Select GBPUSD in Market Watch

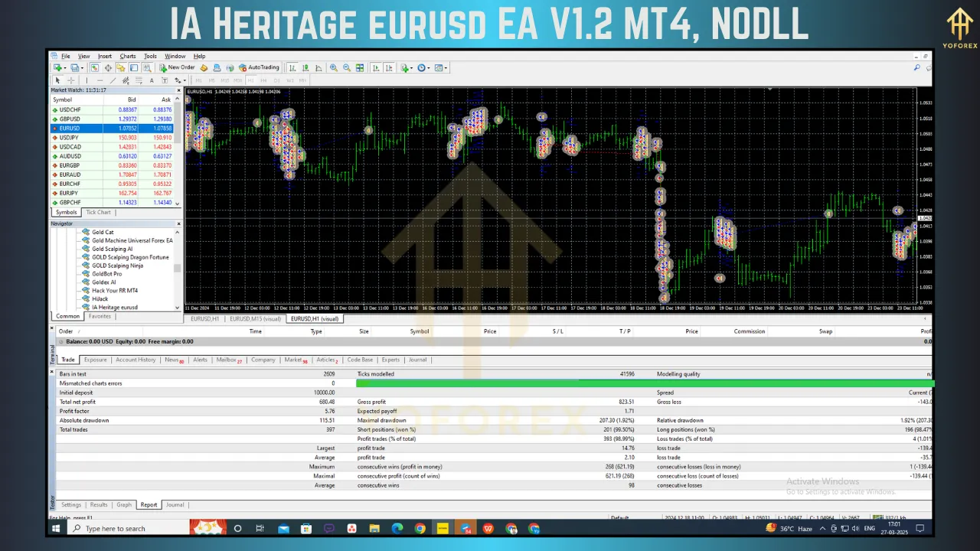pos(113,119)
